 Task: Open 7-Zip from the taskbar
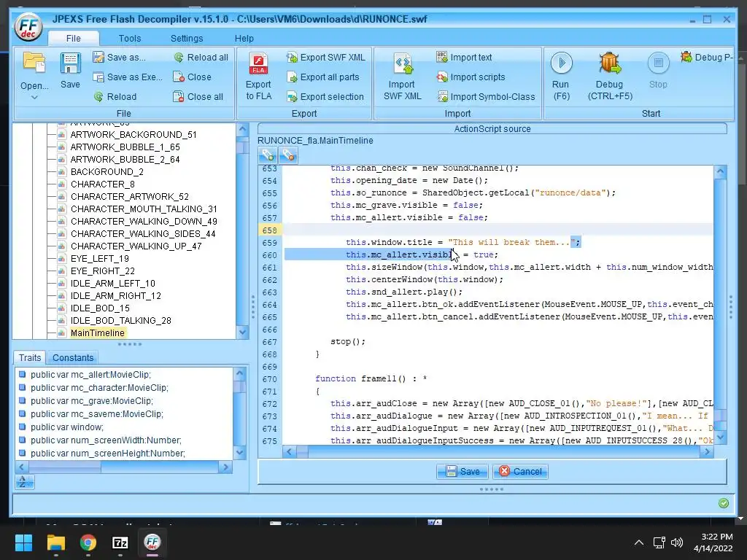[x=120, y=542]
